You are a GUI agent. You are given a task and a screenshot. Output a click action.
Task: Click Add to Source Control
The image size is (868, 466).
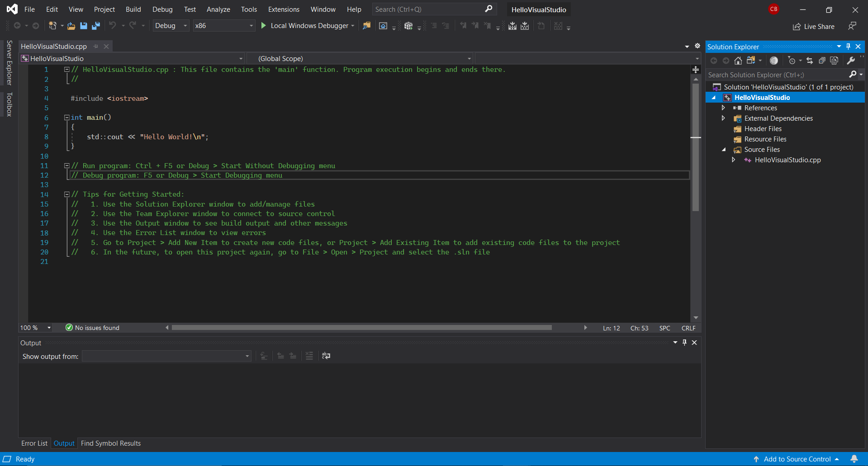pyautogui.click(x=796, y=459)
